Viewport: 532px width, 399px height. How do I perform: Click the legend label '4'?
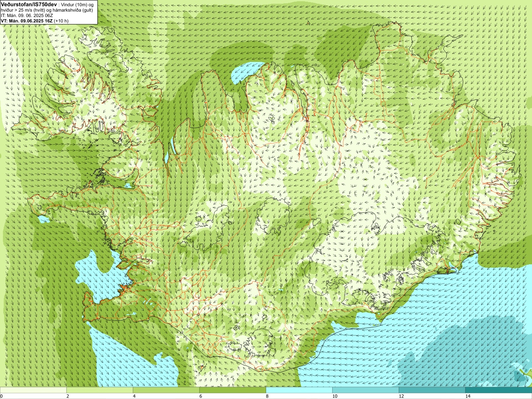(x=134, y=396)
